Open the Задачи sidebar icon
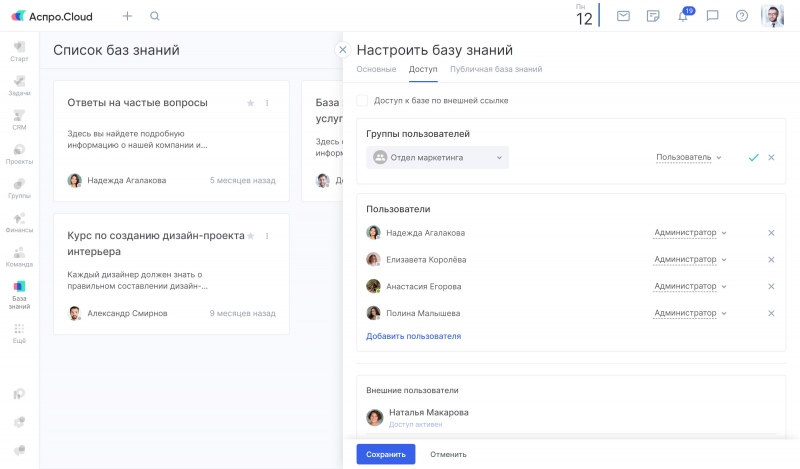Viewport: 800px width, 469px height. pos(19,85)
